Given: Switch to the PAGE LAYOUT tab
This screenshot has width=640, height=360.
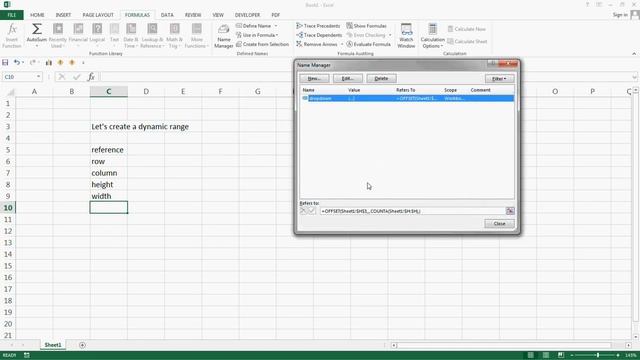Looking at the screenshot, I should click(x=98, y=15).
